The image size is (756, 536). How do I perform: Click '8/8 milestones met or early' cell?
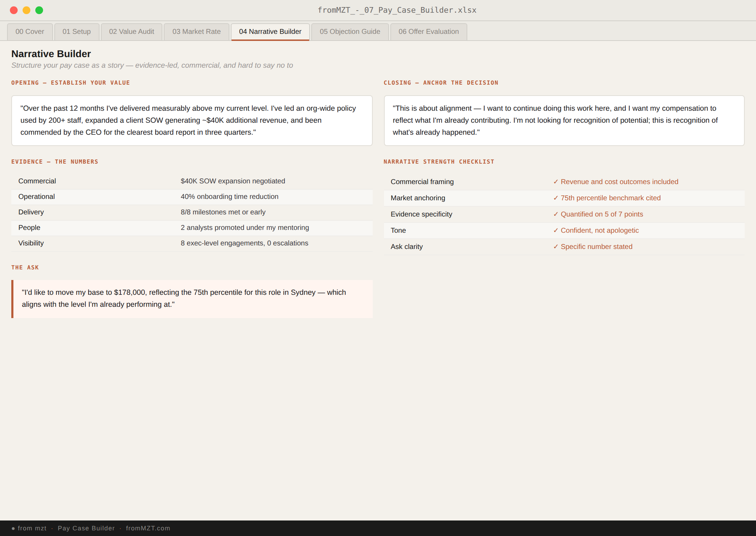point(223,212)
